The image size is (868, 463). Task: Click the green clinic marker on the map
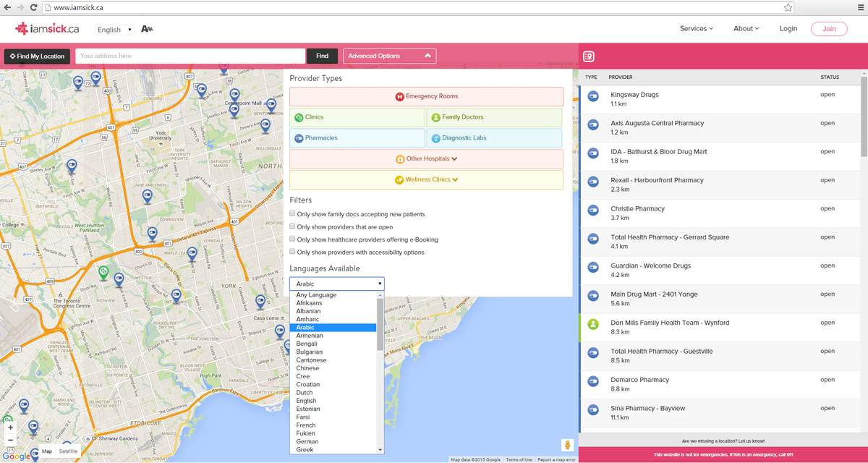click(x=103, y=273)
